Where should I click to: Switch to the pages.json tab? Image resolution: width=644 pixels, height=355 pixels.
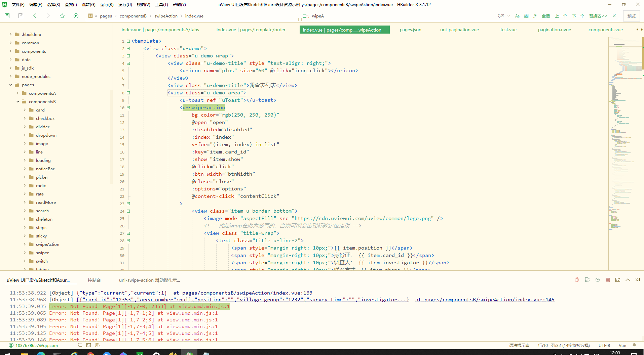point(410,30)
